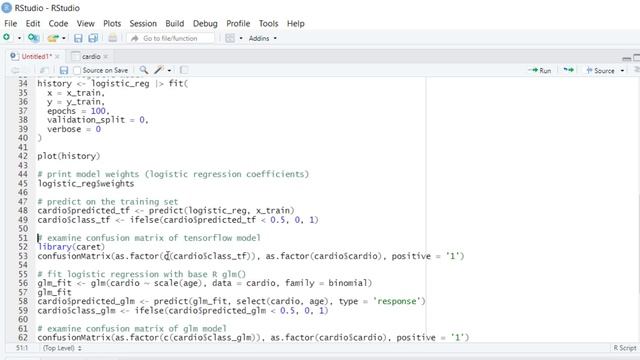Viewport: 640px width, 360px height.
Task: Click the main toolbar Save icon
Action: click(x=78, y=38)
